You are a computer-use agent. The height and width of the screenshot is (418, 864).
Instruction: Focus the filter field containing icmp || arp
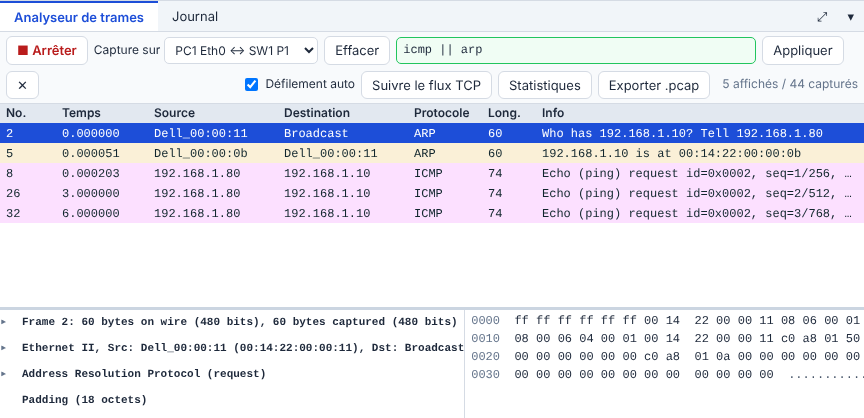click(576, 51)
